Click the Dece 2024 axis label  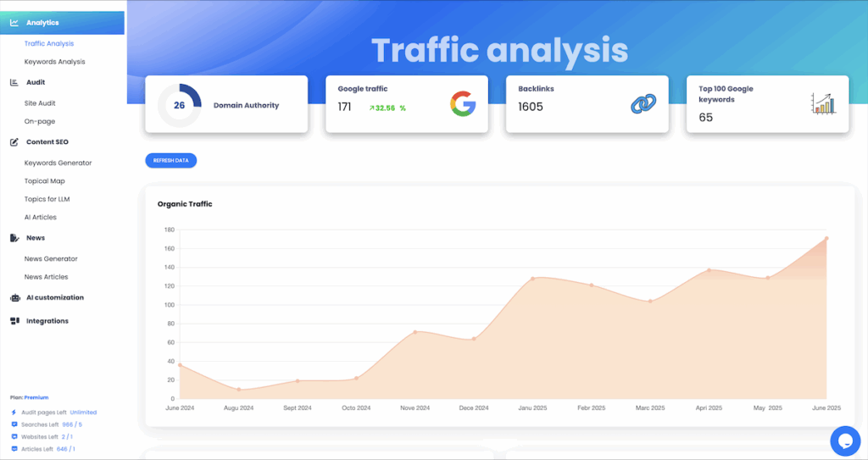tap(474, 408)
